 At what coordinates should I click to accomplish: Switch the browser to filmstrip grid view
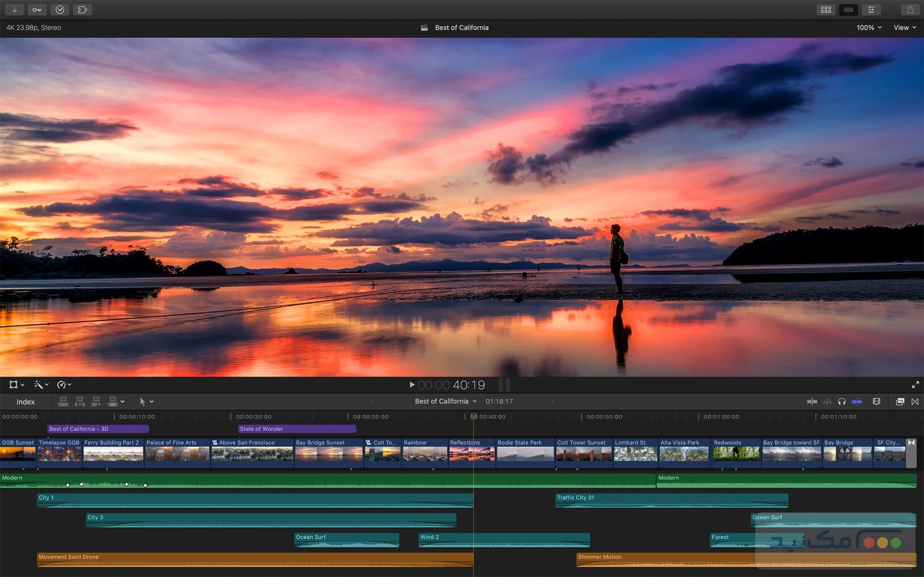[x=826, y=10]
